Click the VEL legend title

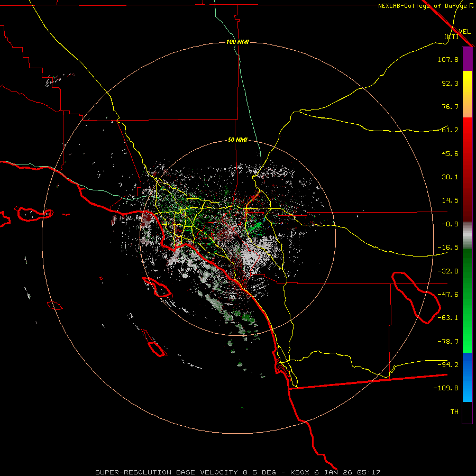pos(464,32)
